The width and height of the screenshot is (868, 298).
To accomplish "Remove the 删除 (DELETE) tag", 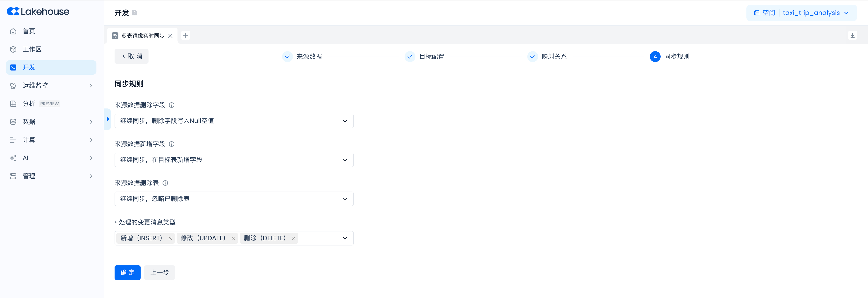I will pyautogui.click(x=293, y=238).
